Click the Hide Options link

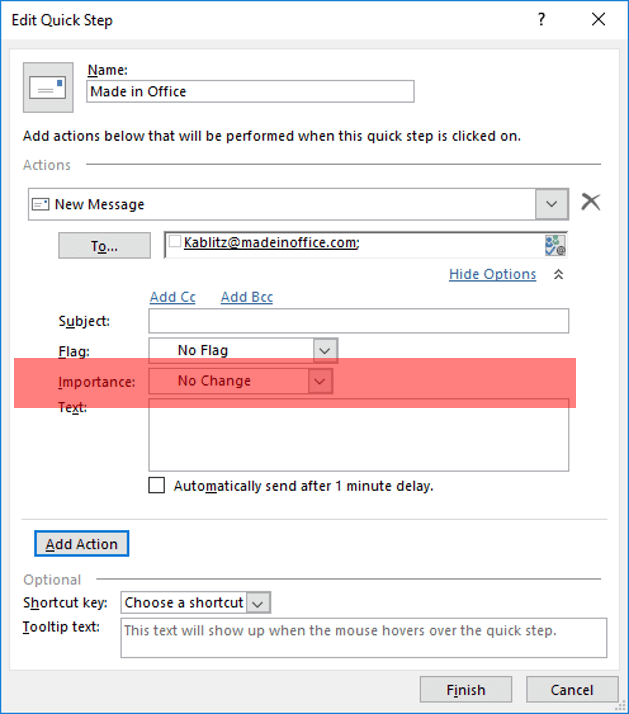(x=492, y=274)
